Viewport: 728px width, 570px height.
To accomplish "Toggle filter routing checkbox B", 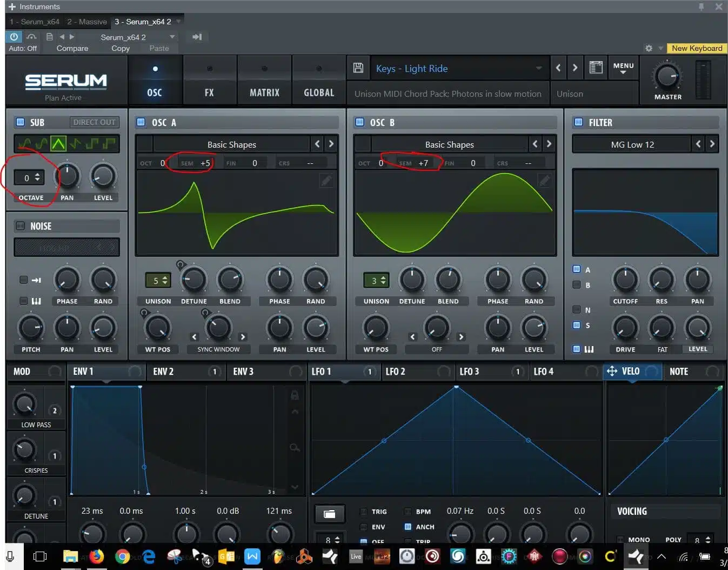I will [x=577, y=284].
